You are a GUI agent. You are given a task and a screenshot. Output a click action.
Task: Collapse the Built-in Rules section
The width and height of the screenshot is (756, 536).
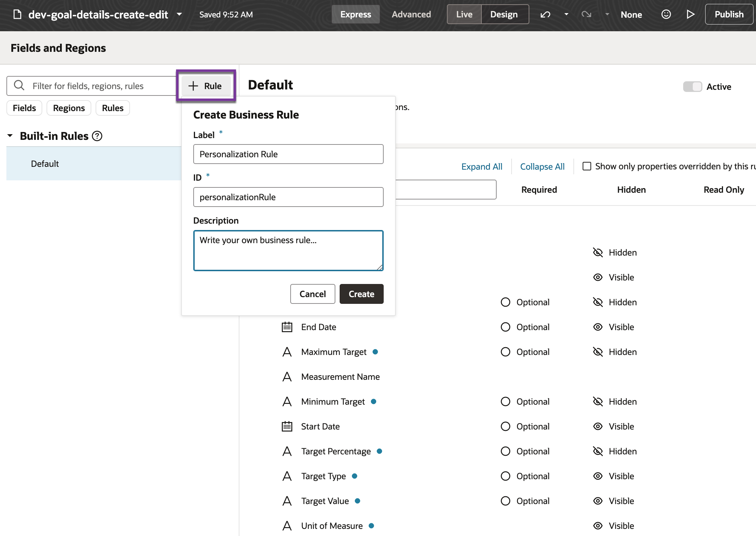pyautogui.click(x=10, y=136)
